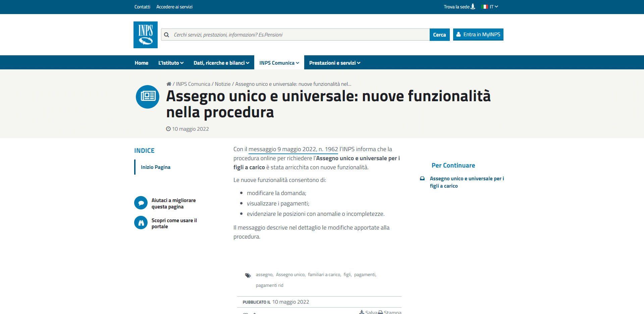Click the Italian flag icon

[485, 7]
